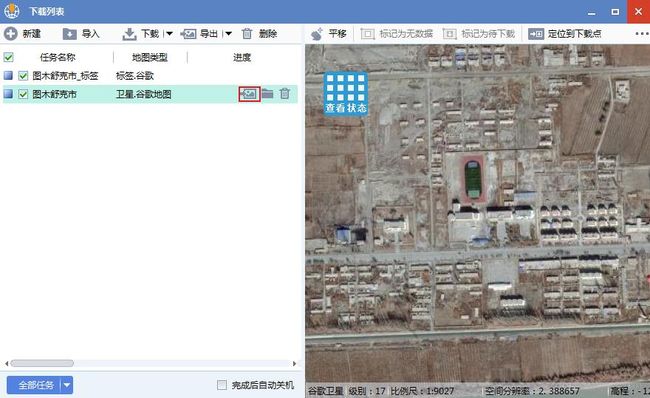Click 标记为无数据 mark as no data
650x398 pixels.
(397, 34)
